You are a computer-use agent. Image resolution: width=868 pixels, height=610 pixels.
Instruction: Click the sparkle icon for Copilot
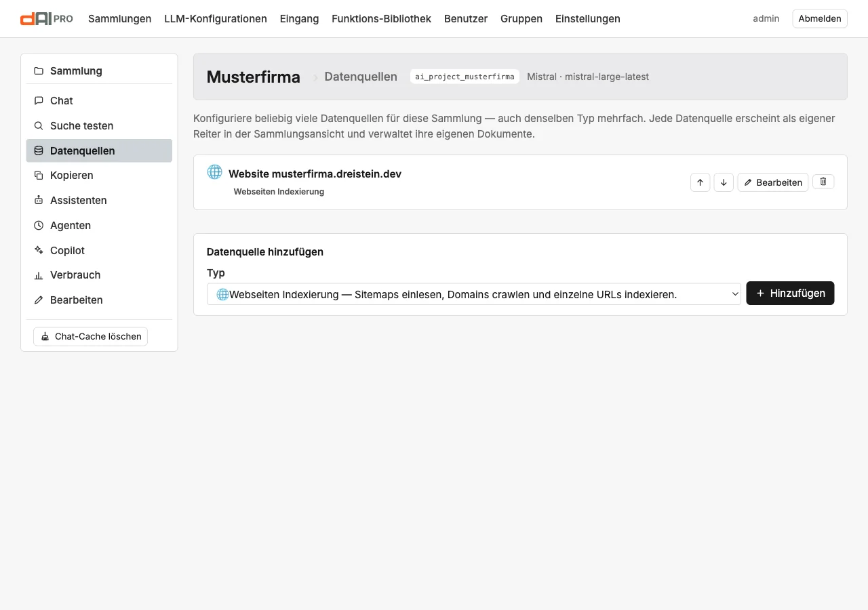(39, 251)
